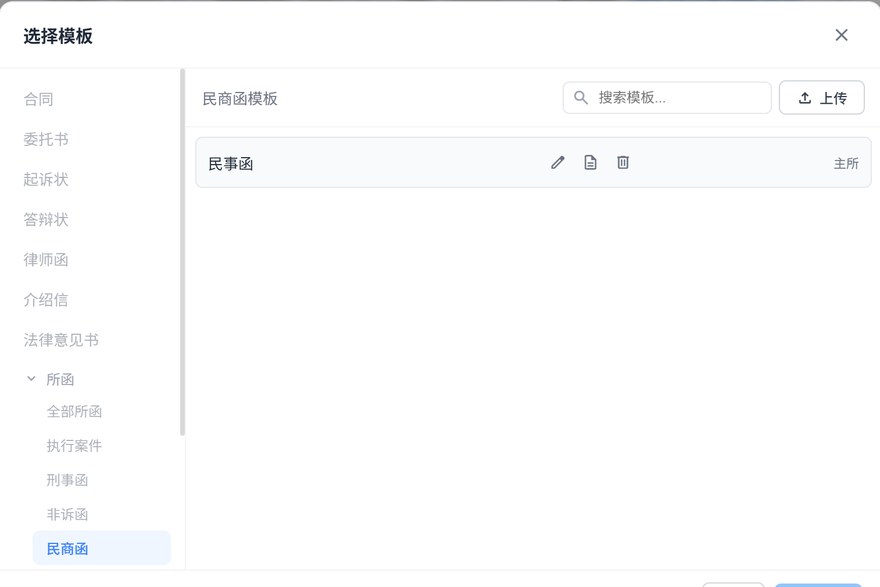
Task: Select the 执行案件 subcategory
Action: pyautogui.click(x=74, y=446)
